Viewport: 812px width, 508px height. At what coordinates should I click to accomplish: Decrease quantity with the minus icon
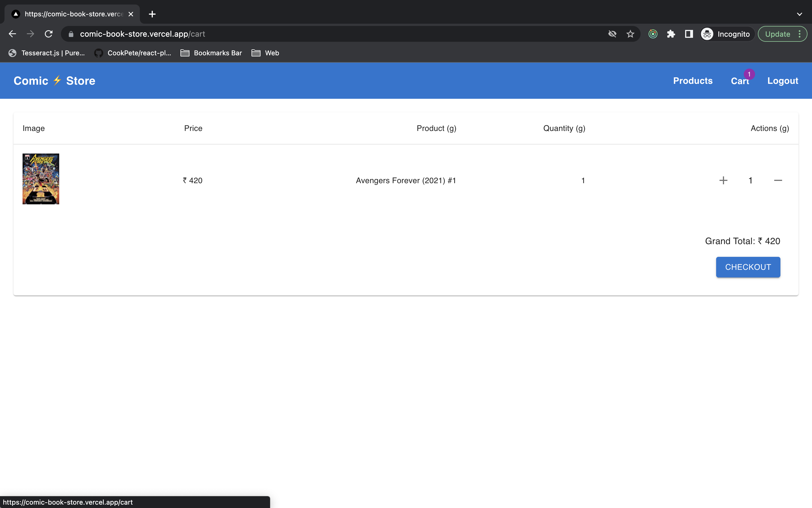778,180
